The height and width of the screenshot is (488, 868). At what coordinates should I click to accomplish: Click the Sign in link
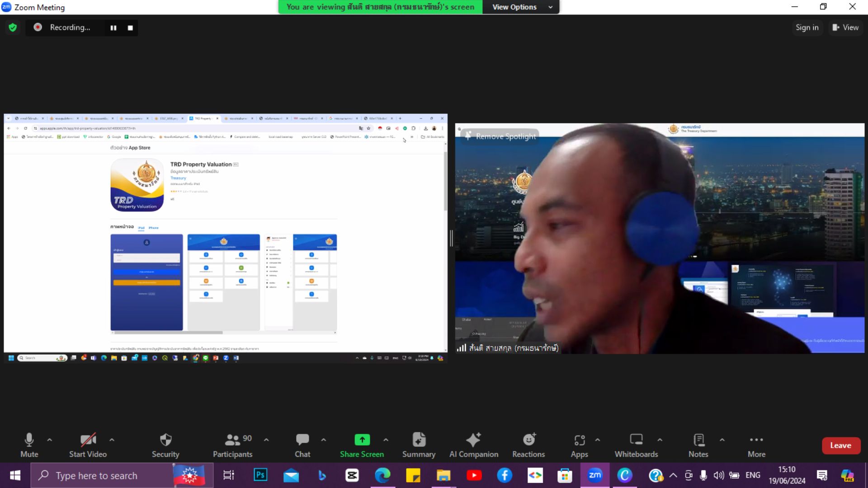coord(807,28)
